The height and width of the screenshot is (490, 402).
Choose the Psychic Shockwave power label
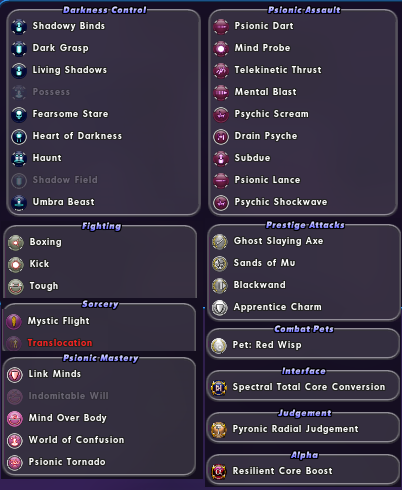click(x=281, y=202)
